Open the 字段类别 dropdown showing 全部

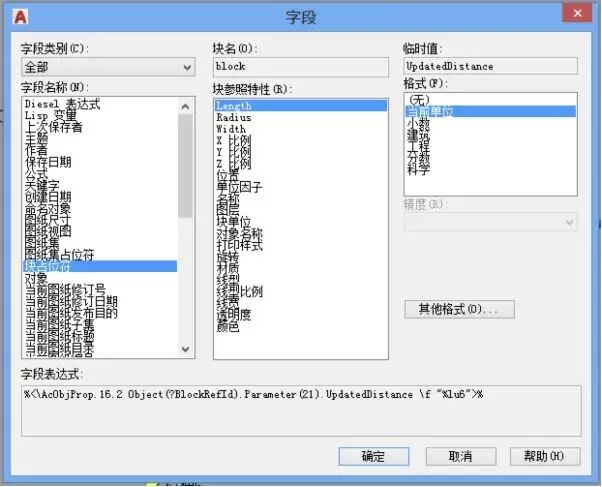tap(108, 67)
